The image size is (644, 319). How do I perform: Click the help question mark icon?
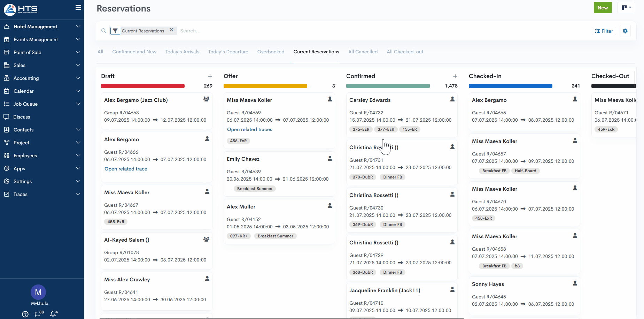[25, 314]
